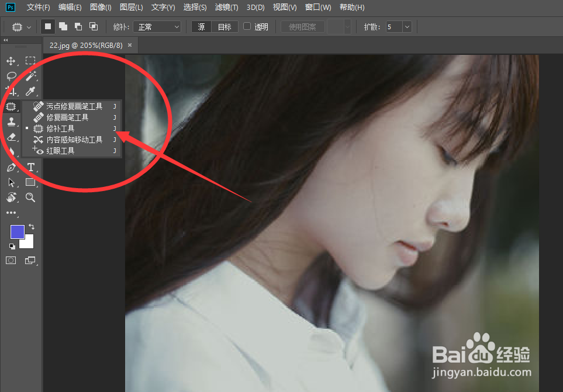Screen dimensions: 563x392
Task: Open the 图像(I) menu
Action: (x=101, y=7)
